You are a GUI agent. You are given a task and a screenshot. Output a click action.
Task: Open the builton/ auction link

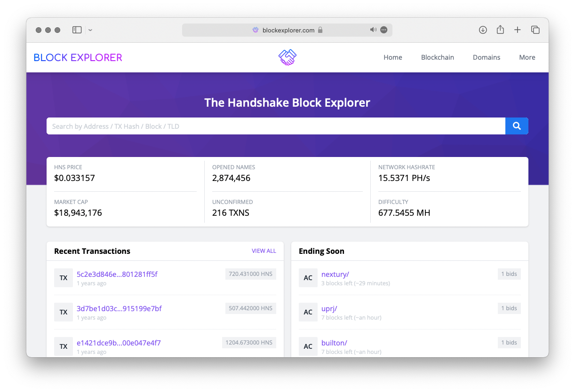pos(334,343)
